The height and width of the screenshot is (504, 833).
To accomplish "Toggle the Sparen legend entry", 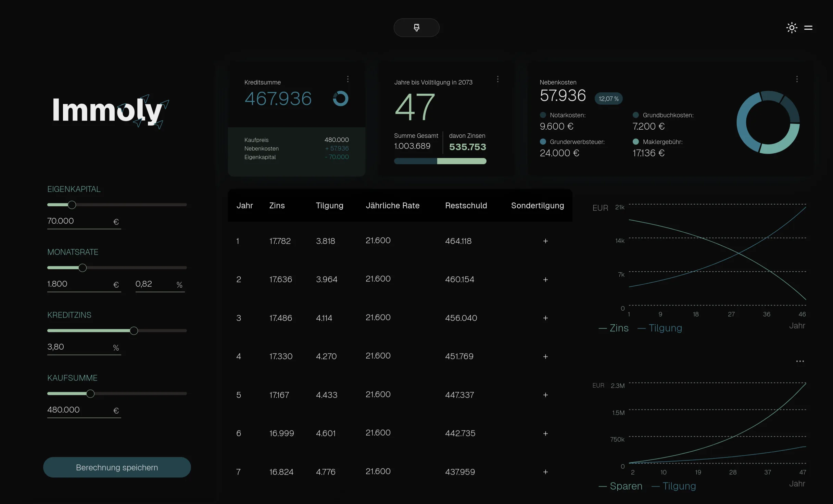I will (620, 486).
